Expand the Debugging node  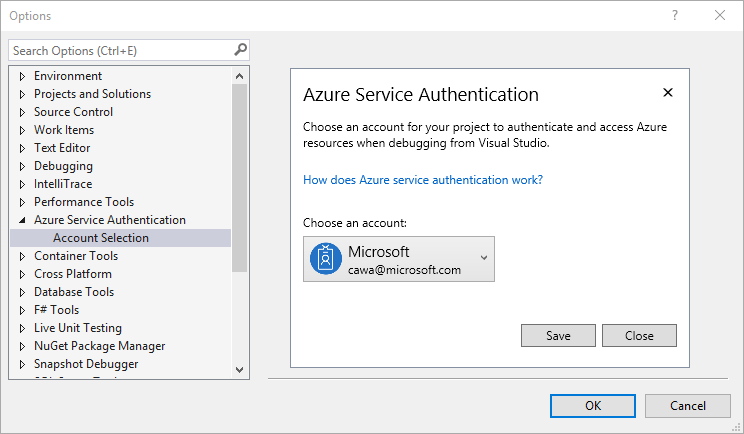click(22, 166)
